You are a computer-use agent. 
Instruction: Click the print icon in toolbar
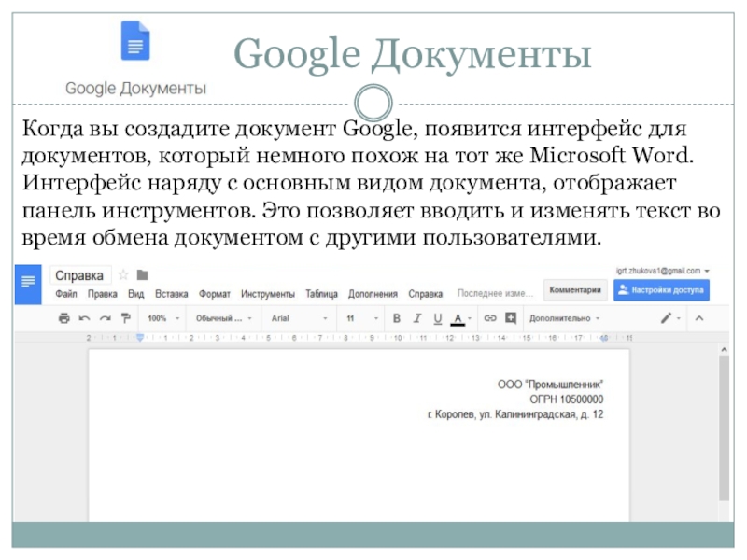tap(63, 318)
